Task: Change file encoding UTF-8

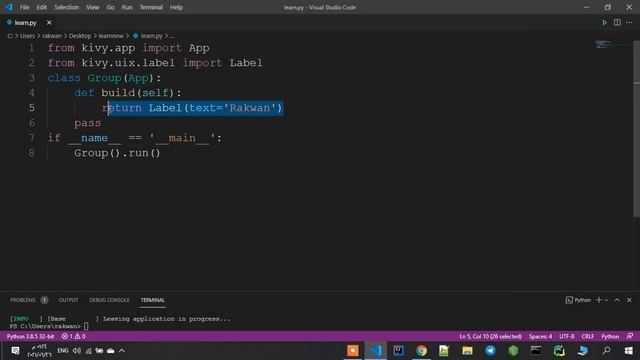Action: point(567,336)
